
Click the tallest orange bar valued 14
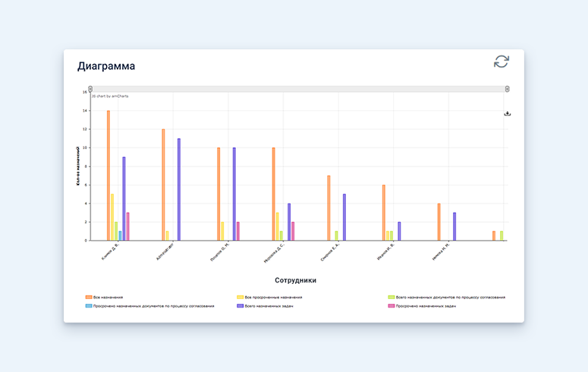[x=108, y=175]
